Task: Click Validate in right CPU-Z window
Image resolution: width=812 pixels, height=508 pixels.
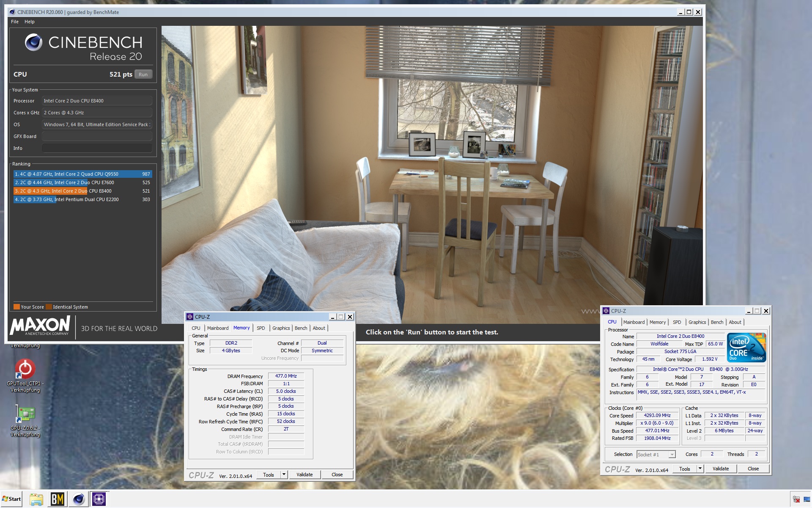Action: 721,469
